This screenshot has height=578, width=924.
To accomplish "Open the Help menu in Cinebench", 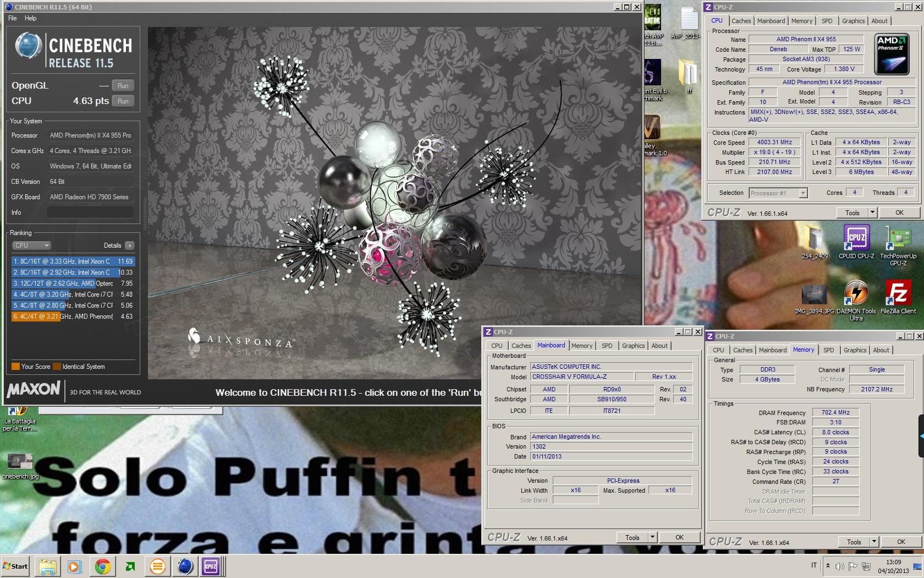I will click(x=31, y=18).
